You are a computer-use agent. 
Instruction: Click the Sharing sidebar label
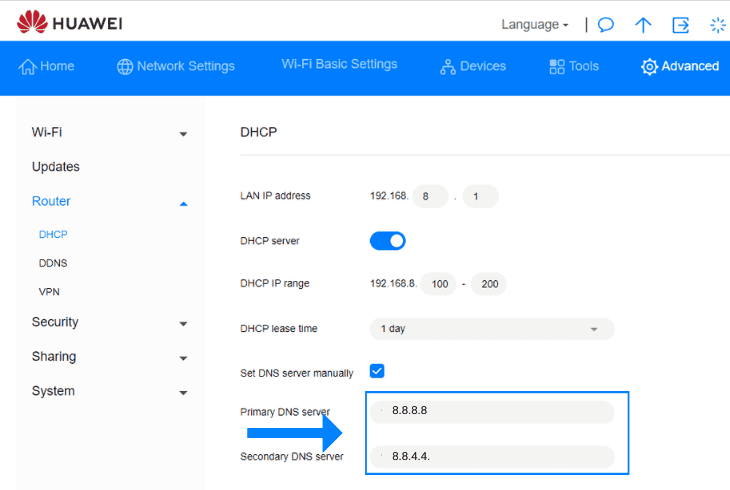click(54, 356)
